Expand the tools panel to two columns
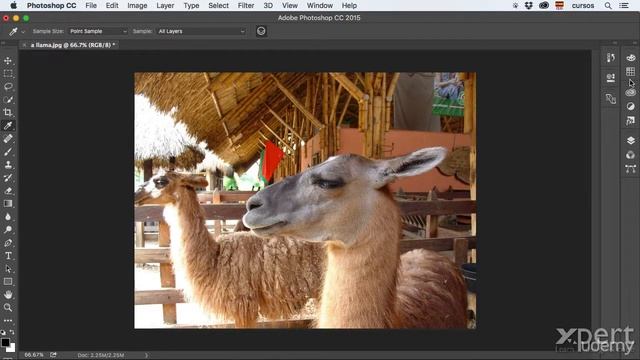 pyautogui.click(x=3, y=42)
